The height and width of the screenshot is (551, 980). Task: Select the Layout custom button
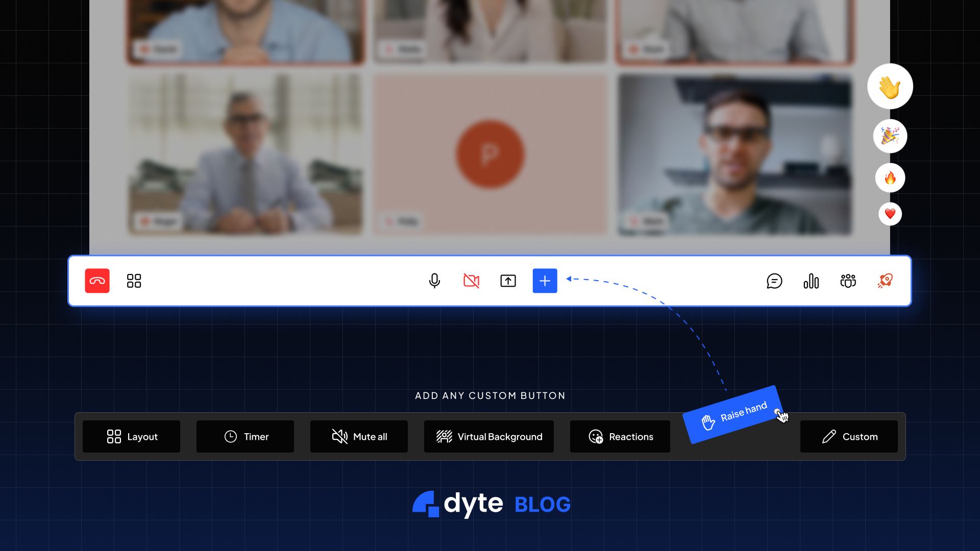click(x=131, y=436)
